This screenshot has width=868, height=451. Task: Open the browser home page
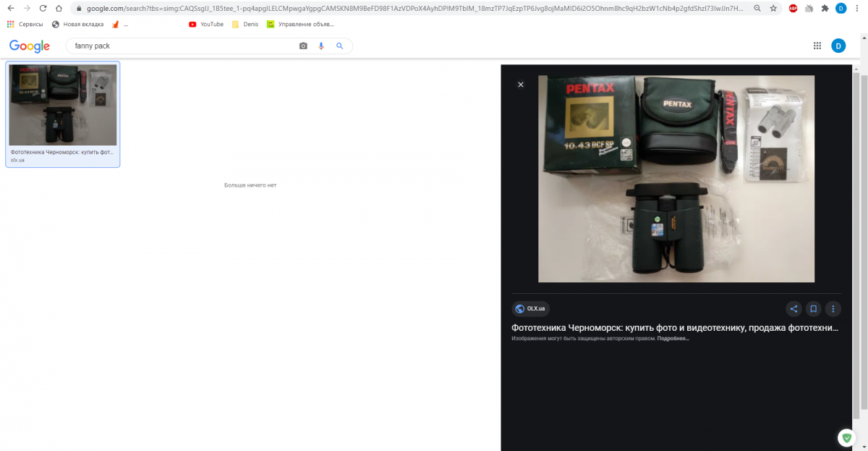tap(59, 8)
